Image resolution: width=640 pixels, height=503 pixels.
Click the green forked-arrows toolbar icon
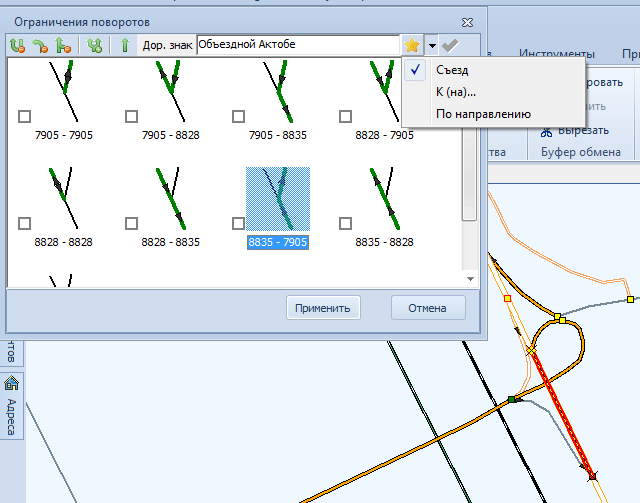[x=95, y=45]
